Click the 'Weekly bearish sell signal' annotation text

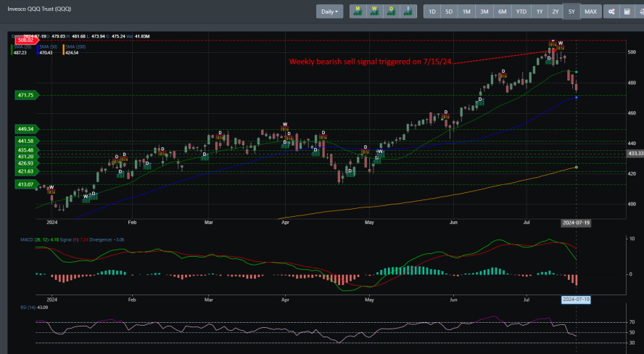point(370,62)
